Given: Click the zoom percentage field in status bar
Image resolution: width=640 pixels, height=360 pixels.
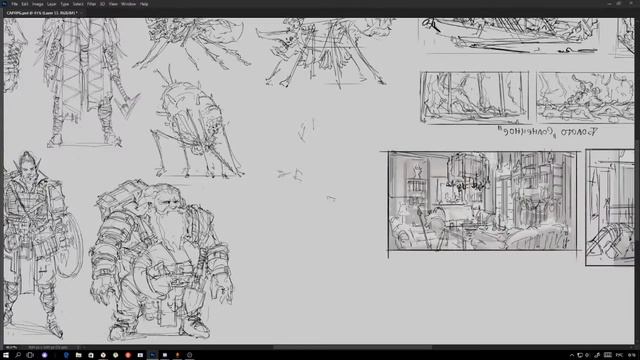Looking at the screenshot, I should (11, 347).
